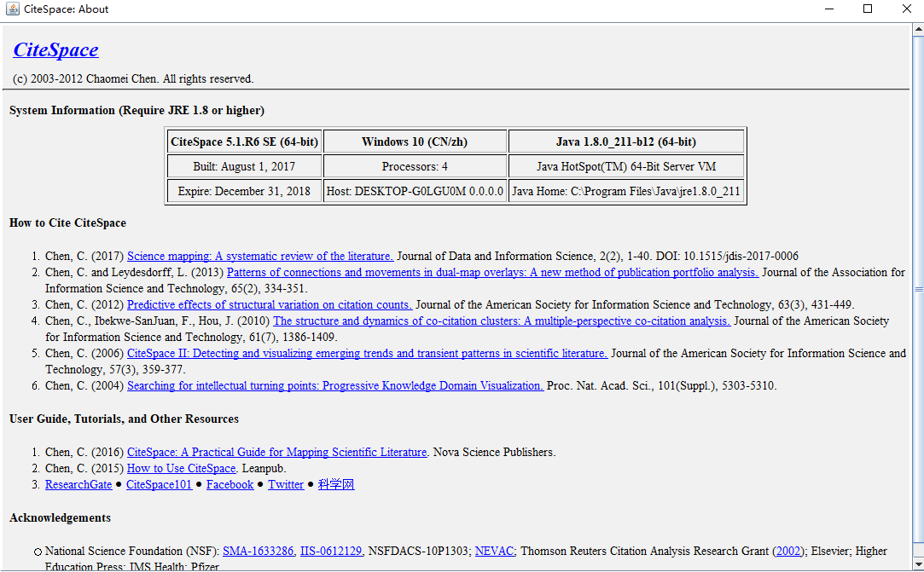Open 'The structure and dynamics of co-citation clusters' link
The height and width of the screenshot is (572, 924).
tap(502, 321)
